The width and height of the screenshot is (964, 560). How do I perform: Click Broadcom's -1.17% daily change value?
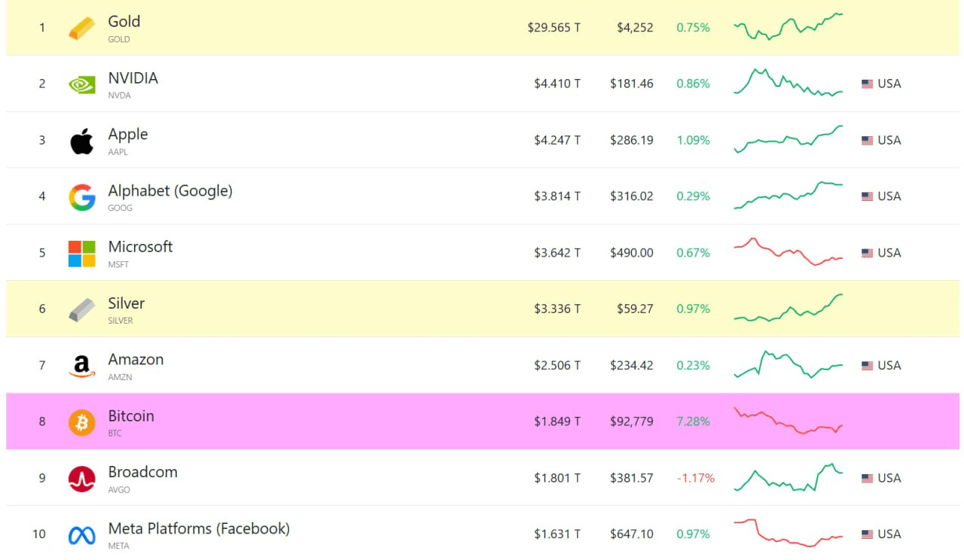(x=695, y=478)
